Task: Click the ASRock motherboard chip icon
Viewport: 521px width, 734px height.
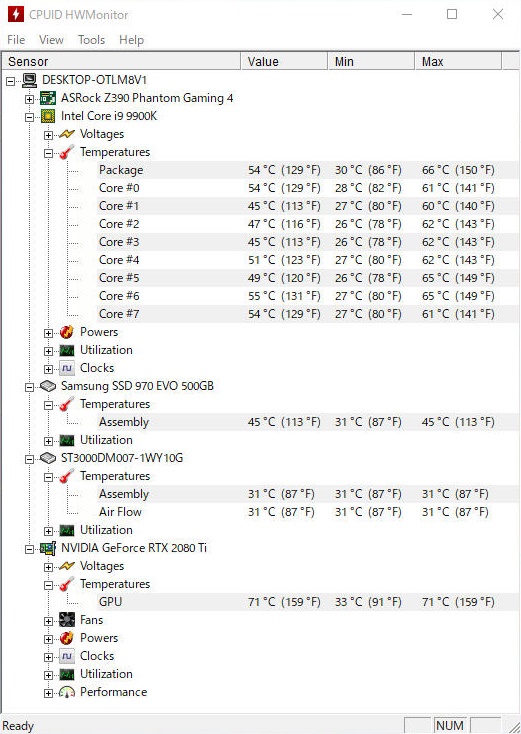Action: point(48,98)
